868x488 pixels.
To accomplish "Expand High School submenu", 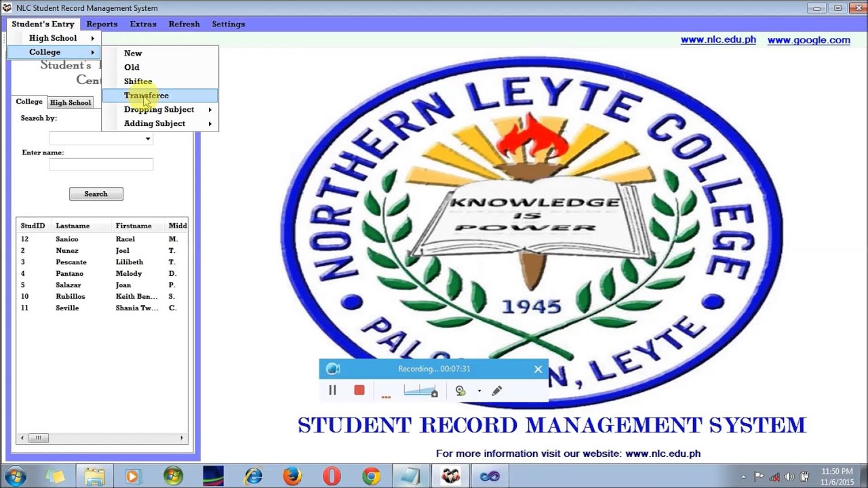I will (54, 38).
